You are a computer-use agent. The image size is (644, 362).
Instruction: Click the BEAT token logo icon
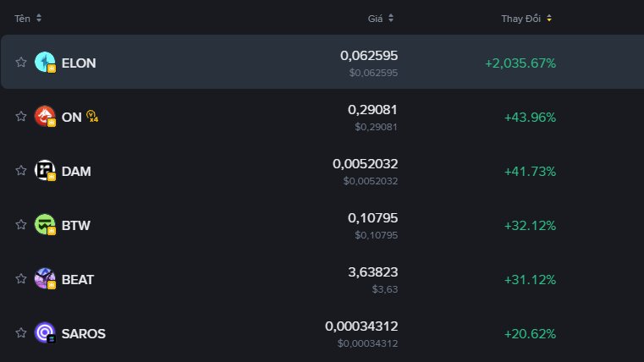pyautogui.click(x=45, y=278)
